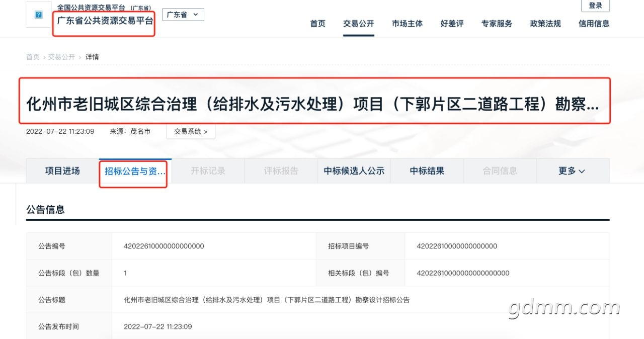Click the truncated project title heading

click(x=312, y=105)
